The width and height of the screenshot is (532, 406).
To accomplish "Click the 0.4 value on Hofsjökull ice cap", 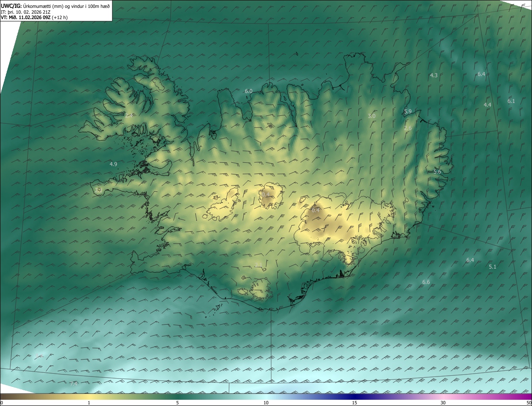I will pyautogui.click(x=266, y=194).
